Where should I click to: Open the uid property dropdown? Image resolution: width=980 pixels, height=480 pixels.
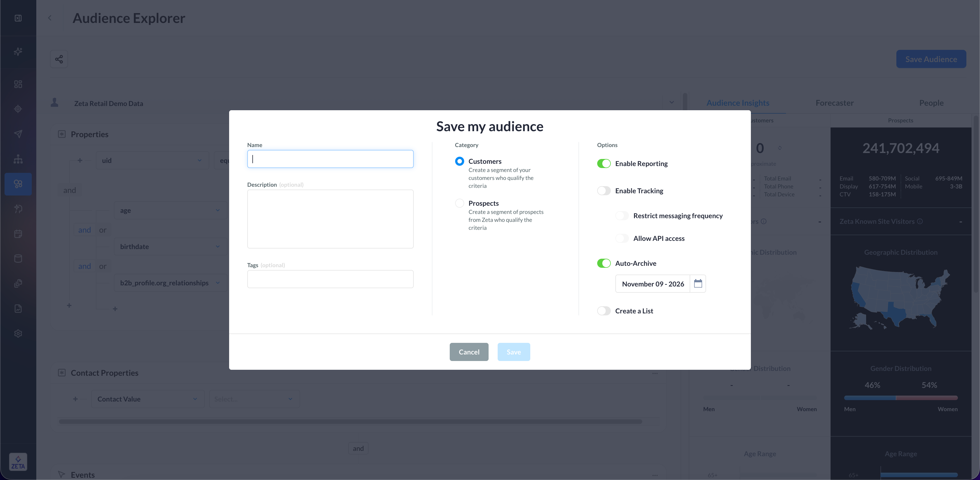[152, 160]
